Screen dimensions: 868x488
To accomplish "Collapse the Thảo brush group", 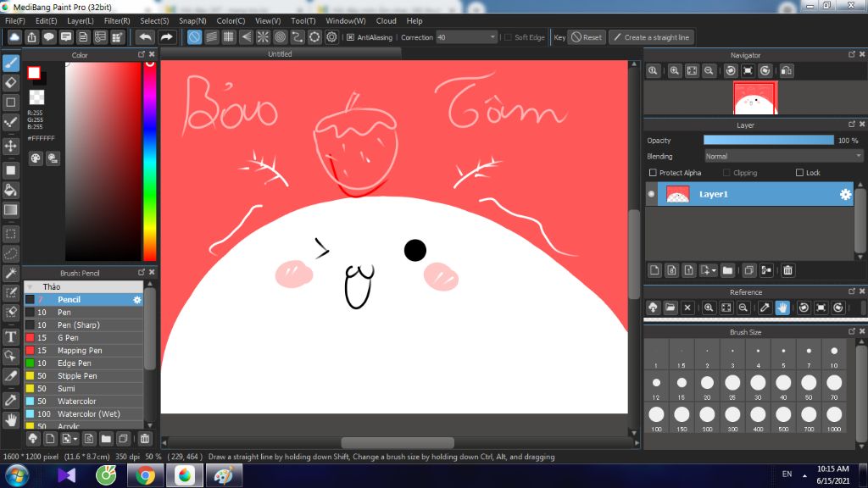I will [x=31, y=286].
